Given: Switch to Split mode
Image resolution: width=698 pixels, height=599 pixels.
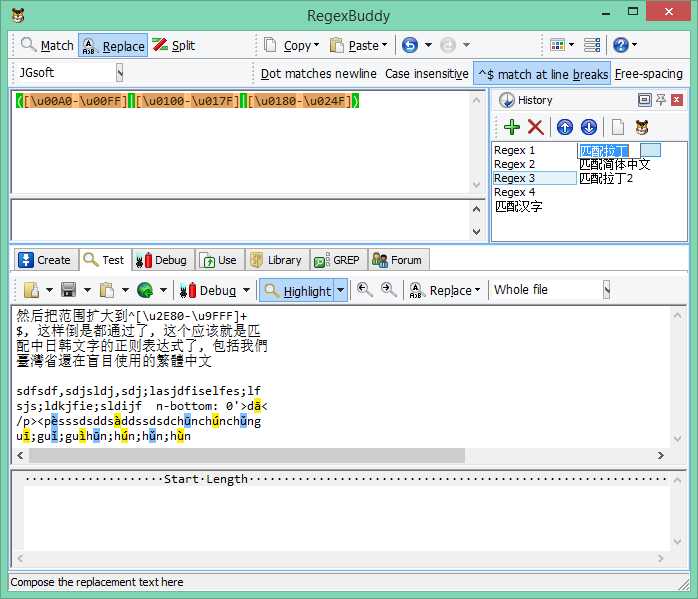Looking at the screenshot, I should [174, 45].
